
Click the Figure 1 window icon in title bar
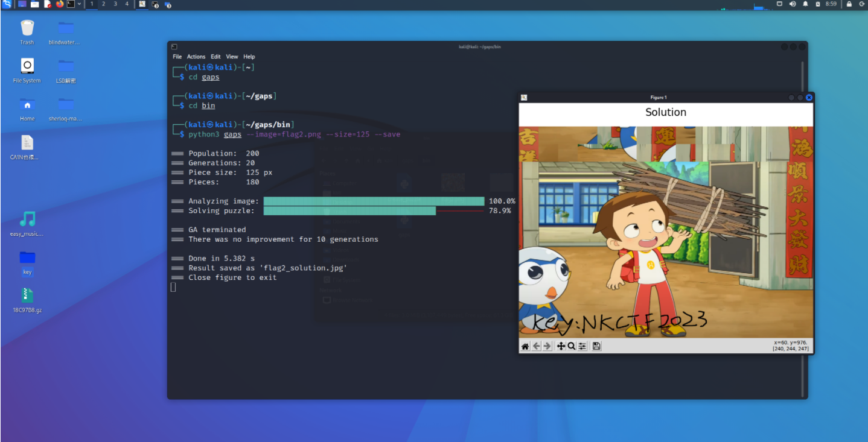click(x=524, y=97)
